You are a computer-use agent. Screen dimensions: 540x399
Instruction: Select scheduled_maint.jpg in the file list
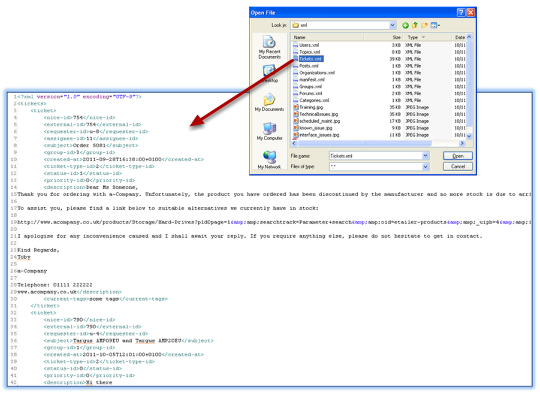tap(320, 121)
